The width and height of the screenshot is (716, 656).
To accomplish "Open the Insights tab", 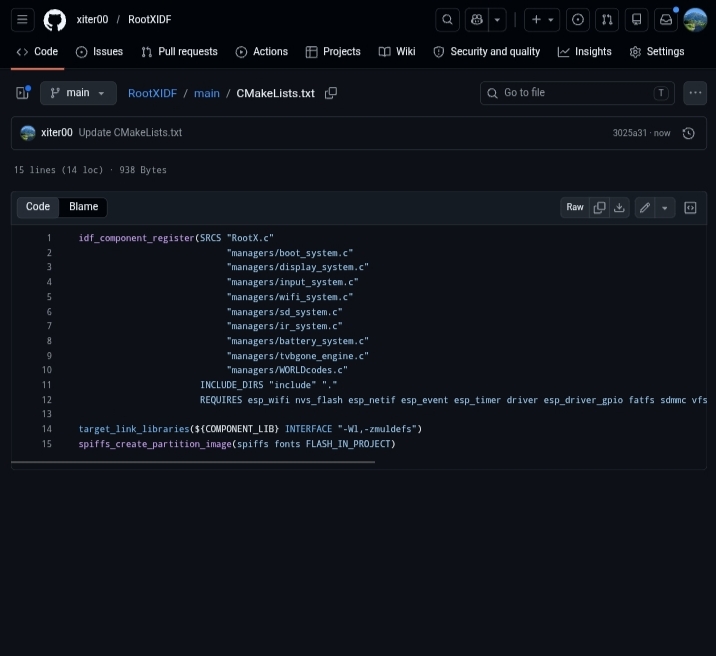I will (x=584, y=52).
